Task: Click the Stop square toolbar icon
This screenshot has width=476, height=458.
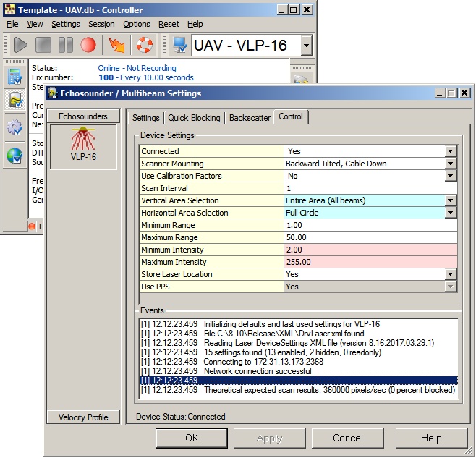Action: pos(43,45)
